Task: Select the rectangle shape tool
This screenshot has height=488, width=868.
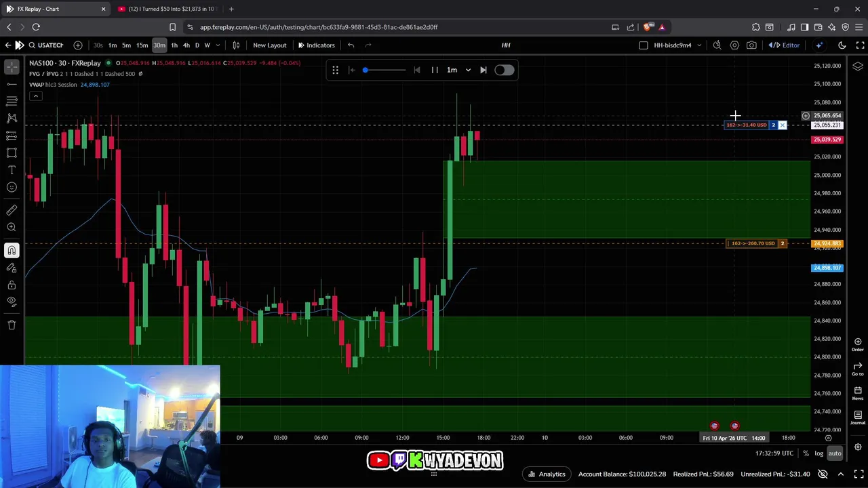Action: 12,152
